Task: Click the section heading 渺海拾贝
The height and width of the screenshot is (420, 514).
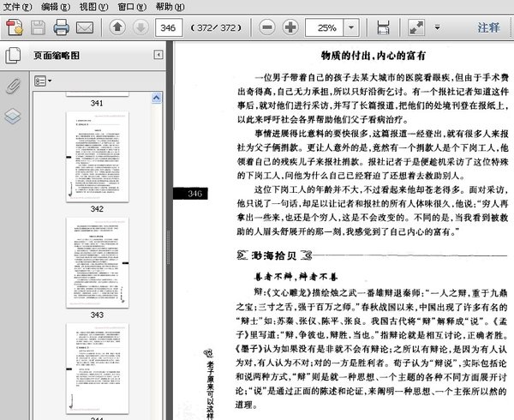Action: (274, 255)
